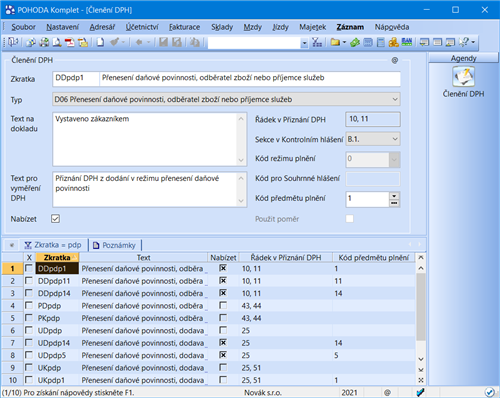Open the yellow folder toolbar icon
This screenshot has height=398, width=500.
pos(335,42)
